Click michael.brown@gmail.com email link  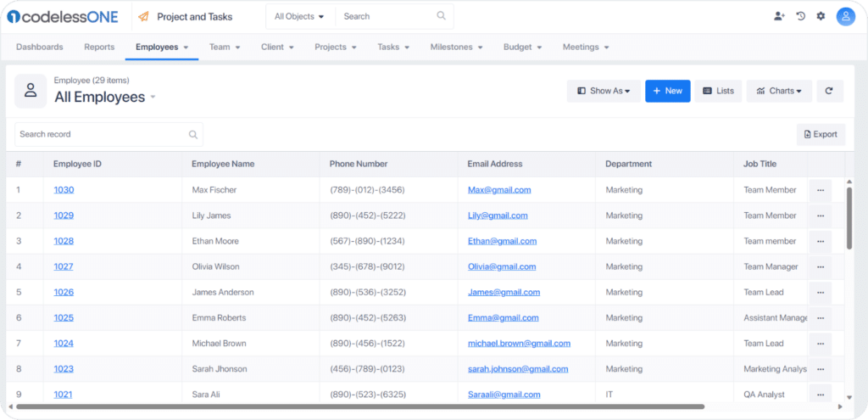[519, 344]
